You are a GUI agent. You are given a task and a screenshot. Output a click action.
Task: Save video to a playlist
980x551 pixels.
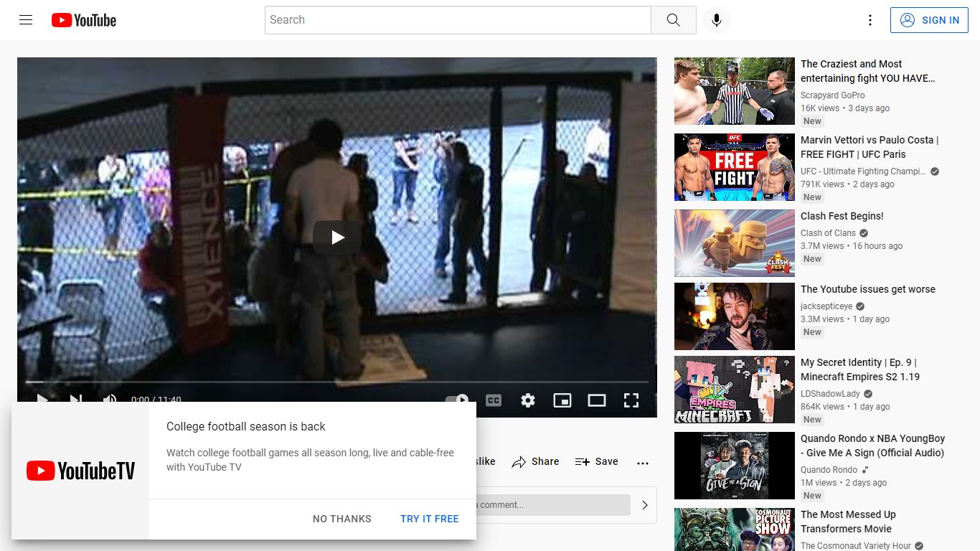597,462
